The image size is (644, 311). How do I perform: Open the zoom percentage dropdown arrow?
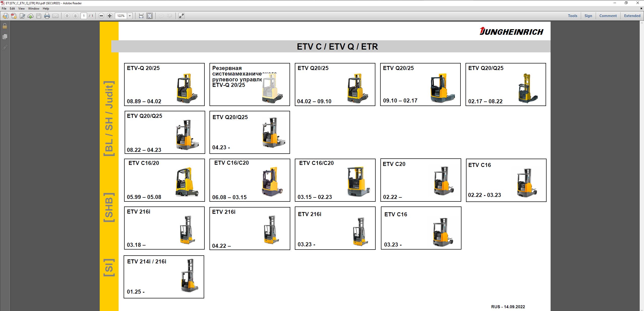coord(130,16)
